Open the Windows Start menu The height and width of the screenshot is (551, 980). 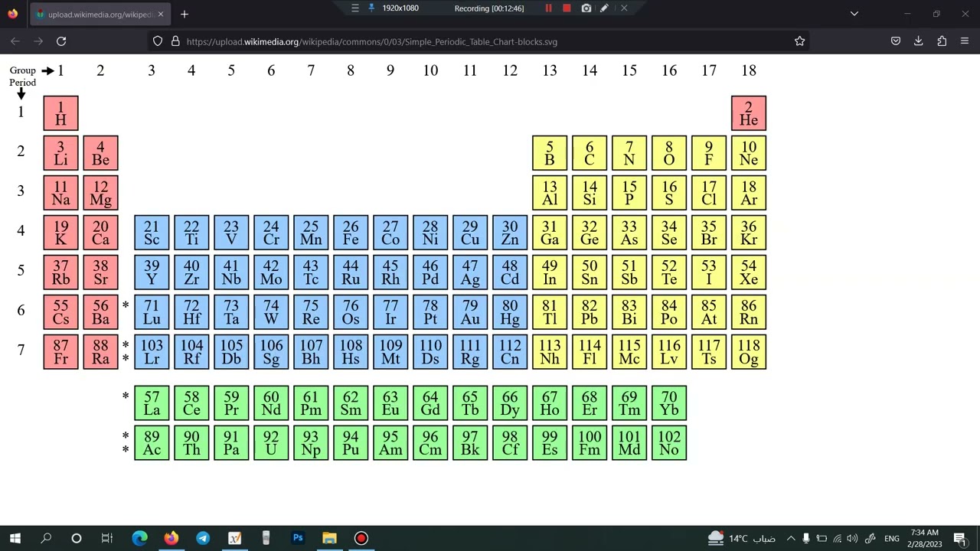pyautogui.click(x=15, y=538)
